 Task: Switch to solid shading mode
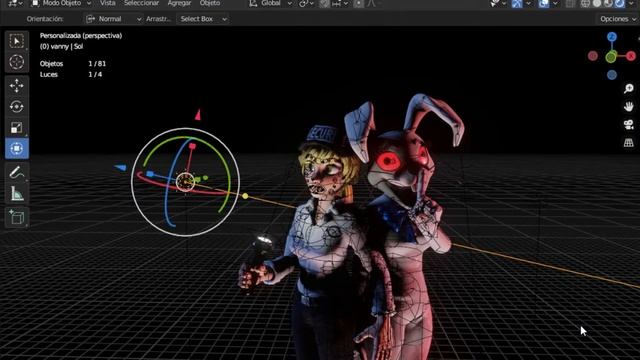[597, 3]
